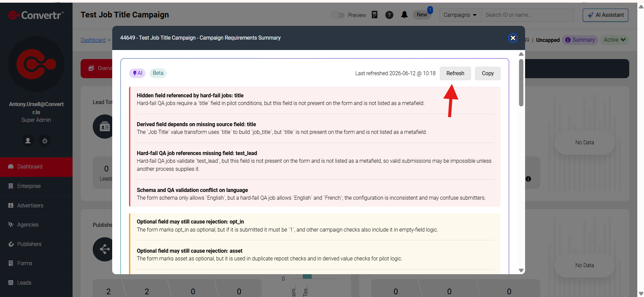Click the Enterprise building icon
Image resolution: width=644 pixels, height=297 pixels.
point(11,186)
